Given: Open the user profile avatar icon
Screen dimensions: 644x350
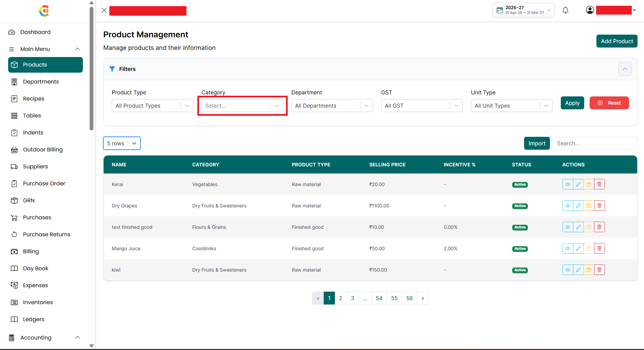Looking at the screenshot, I should point(590,10).
